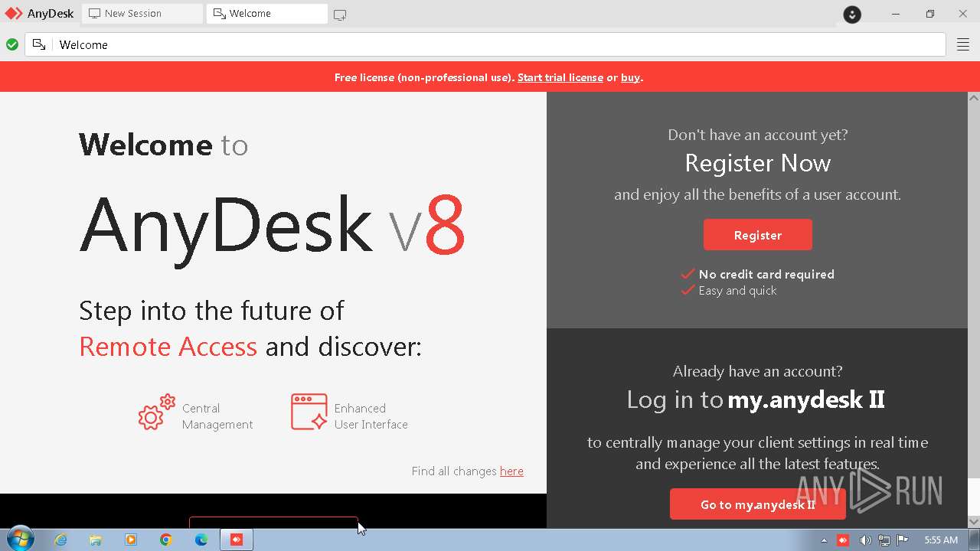The image size is (980, 551).
Task: Click the Enhanced User Interface label
Action: point(371,416)
